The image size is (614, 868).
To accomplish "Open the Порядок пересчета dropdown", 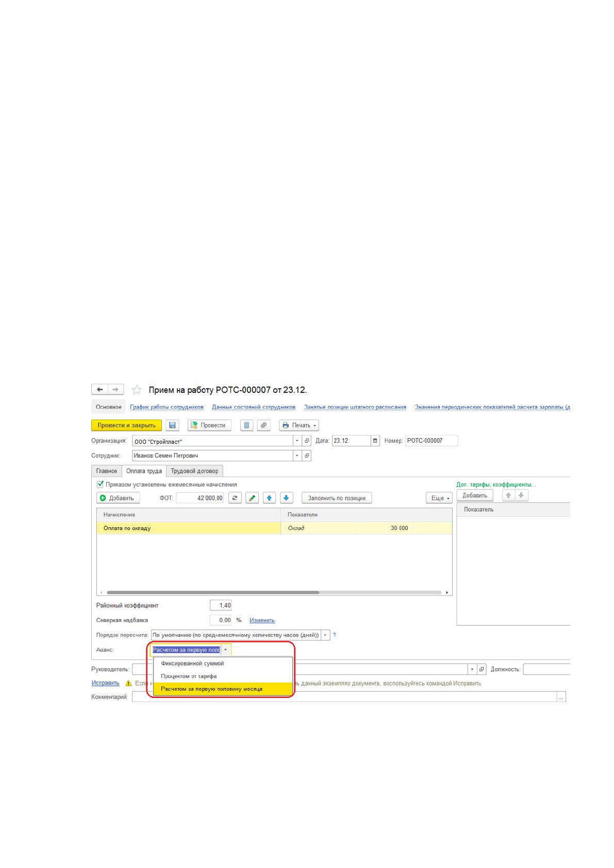I will coord(325,635).
